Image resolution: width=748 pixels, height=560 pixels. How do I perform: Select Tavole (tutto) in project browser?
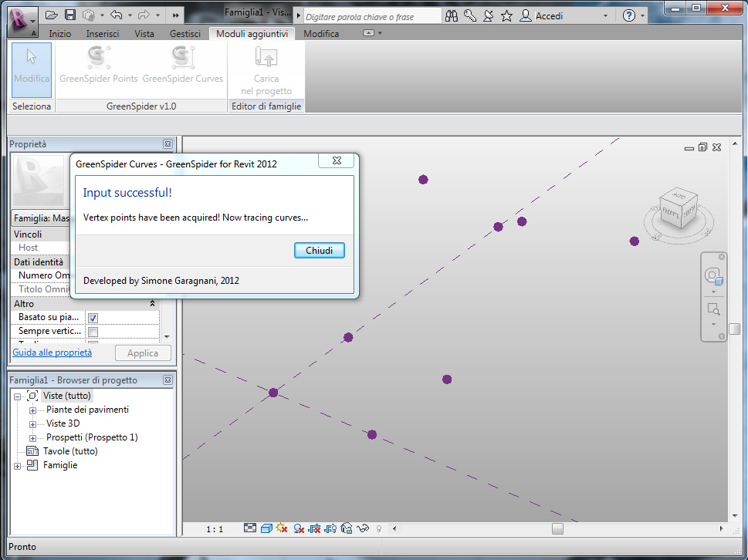point(70,451)
